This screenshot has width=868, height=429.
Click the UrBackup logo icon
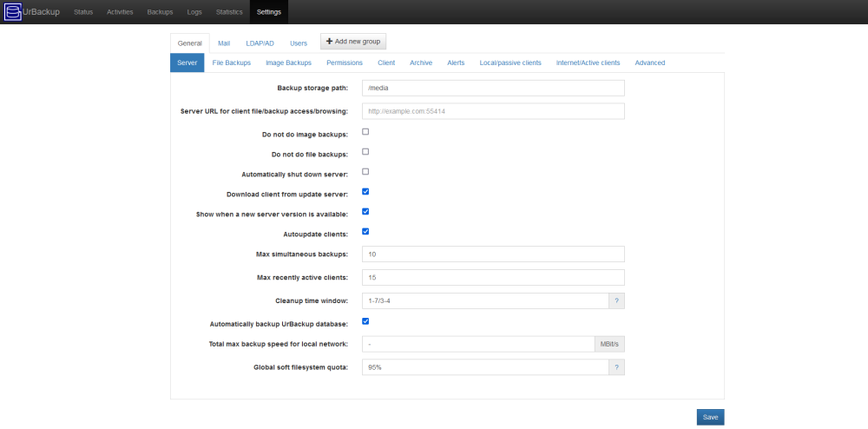pos(12,11)
